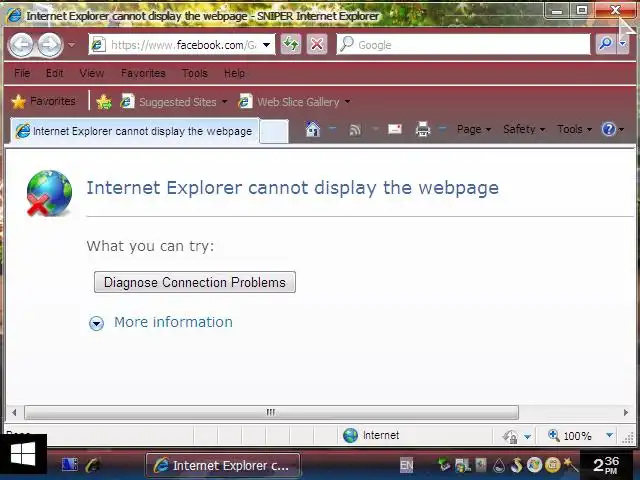Expand the Home button dropdown arrow
The height and width of the screenshot is (480, 640).
(333, 129)
